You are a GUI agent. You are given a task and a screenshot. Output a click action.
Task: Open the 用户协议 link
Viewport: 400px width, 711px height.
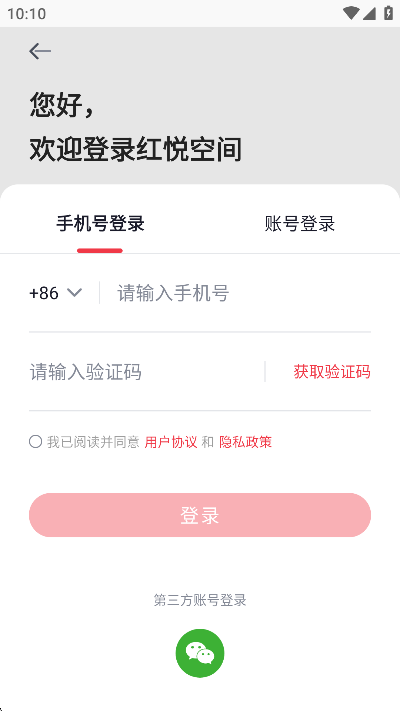pos(171,442)
